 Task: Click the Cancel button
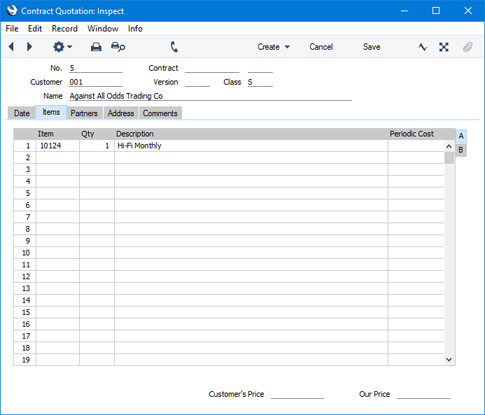[x=321, y=47]
